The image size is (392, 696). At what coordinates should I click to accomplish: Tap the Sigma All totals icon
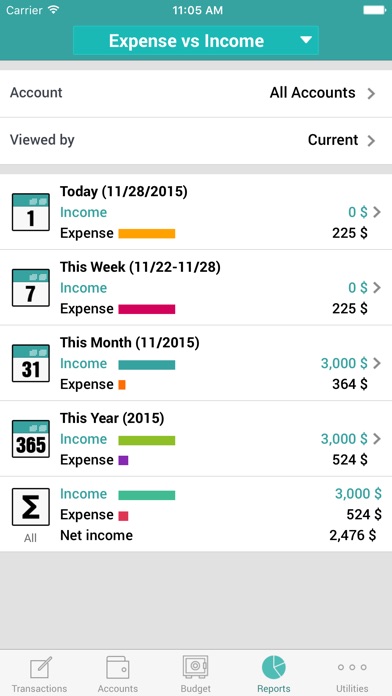tap(31, 507)
